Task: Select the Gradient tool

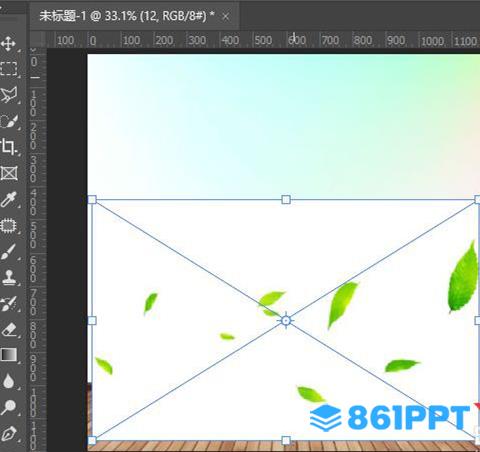Action: tap(9, 355)
